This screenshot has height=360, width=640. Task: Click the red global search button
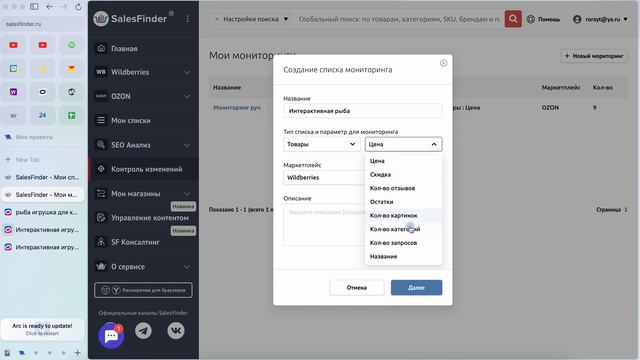(x=513, y=19)
